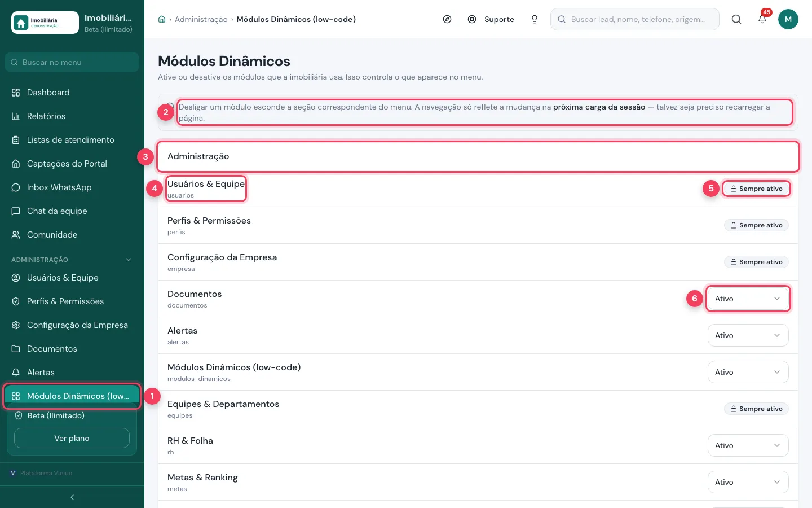Go to Captações do Portal
Viewport: 812px width, 508px height.
[72, 164]
